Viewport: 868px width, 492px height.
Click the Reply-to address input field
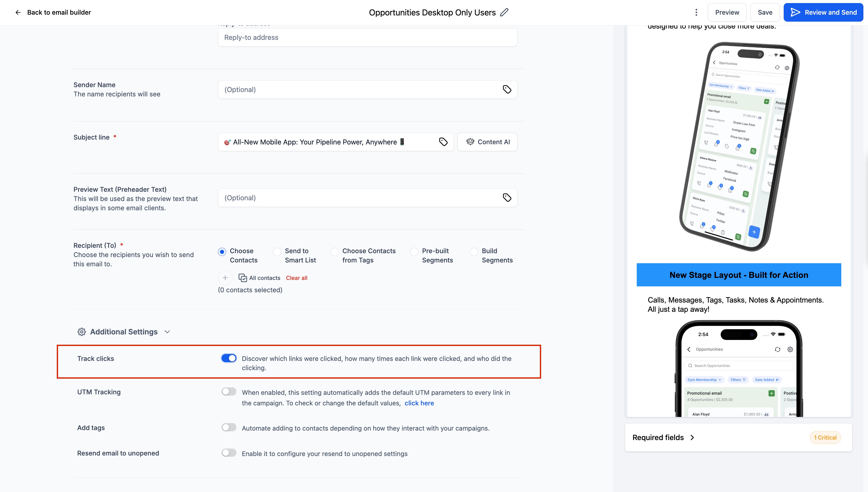[x=367, y=38]
